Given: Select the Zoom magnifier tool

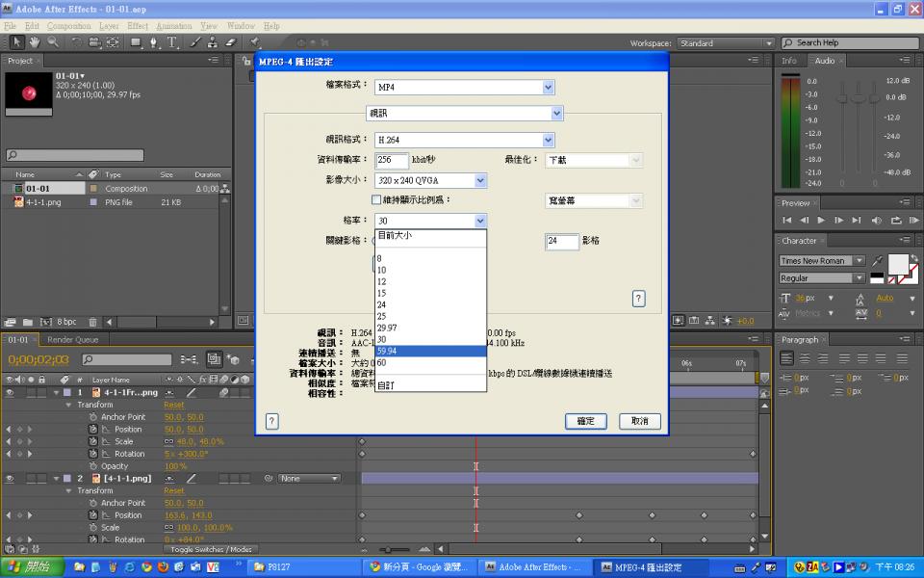Looking at the screenshot, I should click(x=51, y=42).
